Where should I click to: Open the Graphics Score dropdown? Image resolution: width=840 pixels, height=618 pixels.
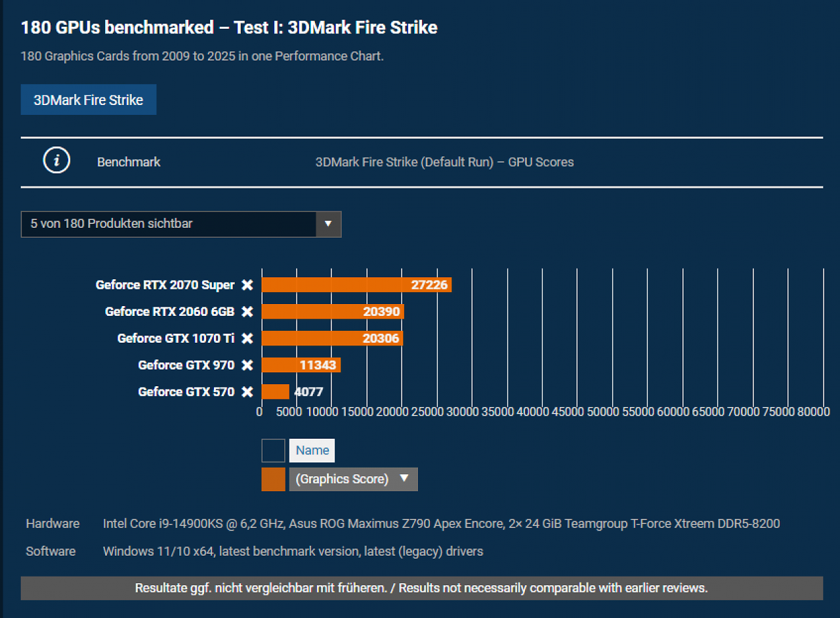(x=353, y=479)
